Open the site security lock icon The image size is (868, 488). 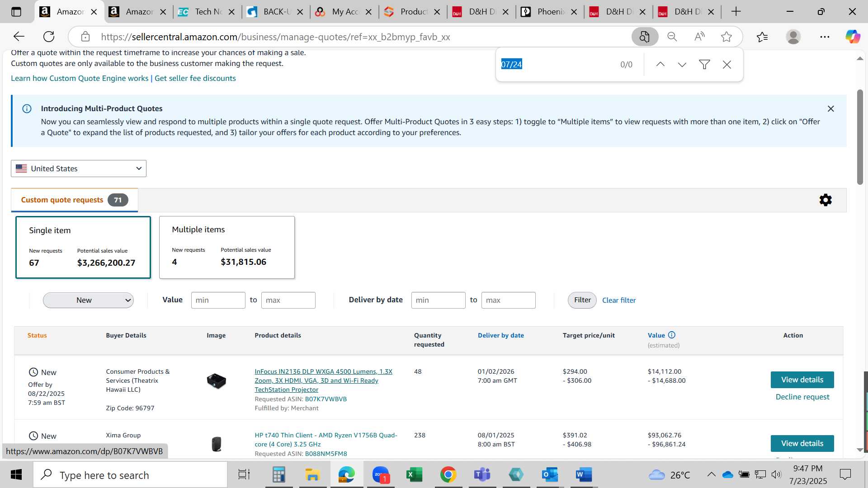pyautogui.click(x=85, y=37)
